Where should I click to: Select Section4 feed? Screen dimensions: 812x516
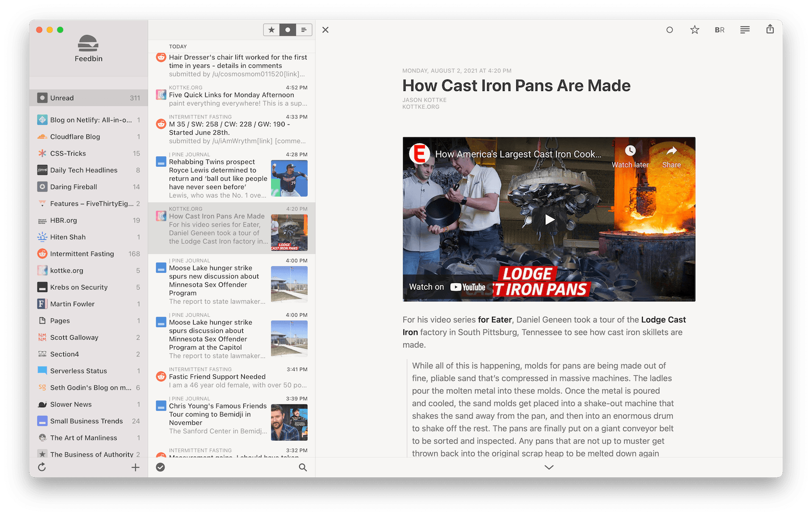[x=88, y=354]
